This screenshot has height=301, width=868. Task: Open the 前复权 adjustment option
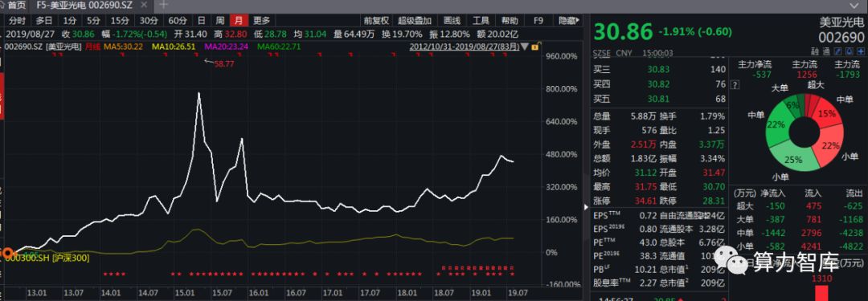click(x=376, y=21)
